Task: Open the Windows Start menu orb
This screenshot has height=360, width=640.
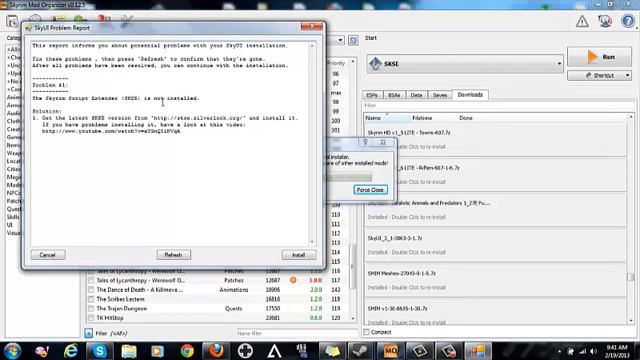Action: coord(12,351)
